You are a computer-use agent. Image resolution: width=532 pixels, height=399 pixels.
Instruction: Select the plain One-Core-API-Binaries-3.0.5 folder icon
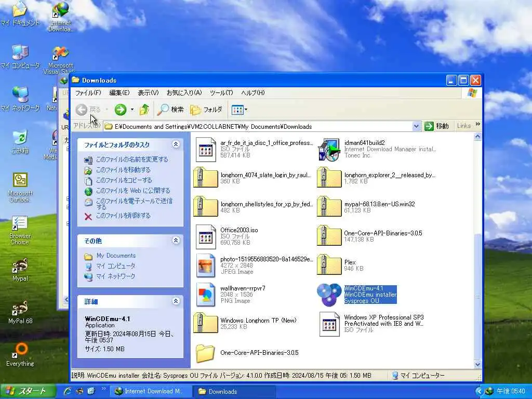(205, 353)
